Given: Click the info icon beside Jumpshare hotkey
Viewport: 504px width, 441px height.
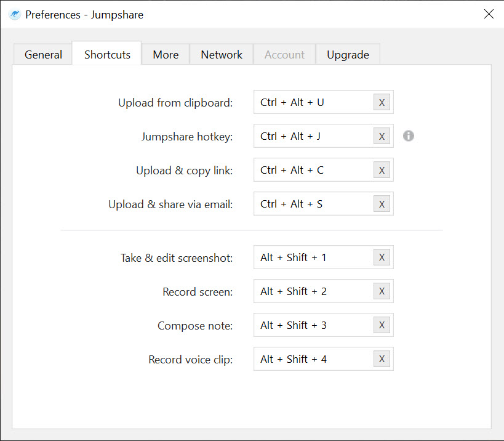Looking at the screenshot, I should [x=408, y=136].
